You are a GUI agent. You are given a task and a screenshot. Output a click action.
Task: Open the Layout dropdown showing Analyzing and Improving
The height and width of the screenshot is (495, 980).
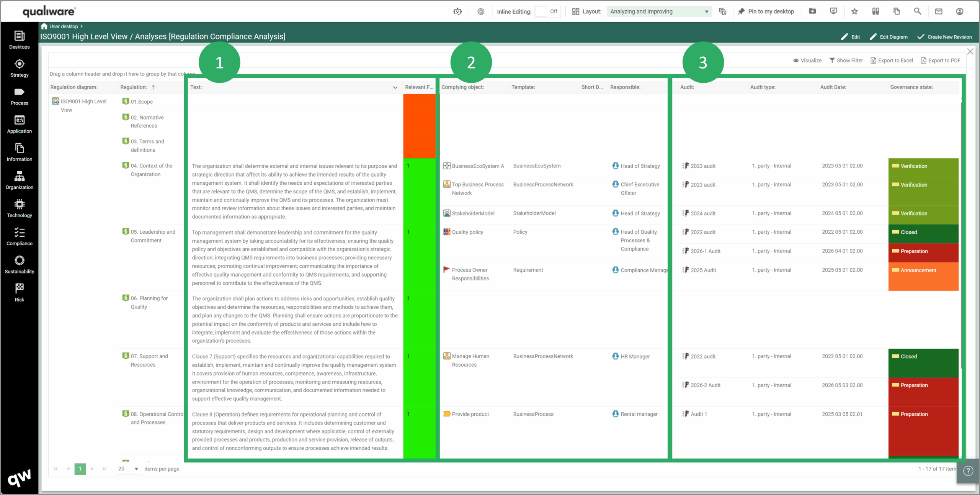(x=658, y=11)
